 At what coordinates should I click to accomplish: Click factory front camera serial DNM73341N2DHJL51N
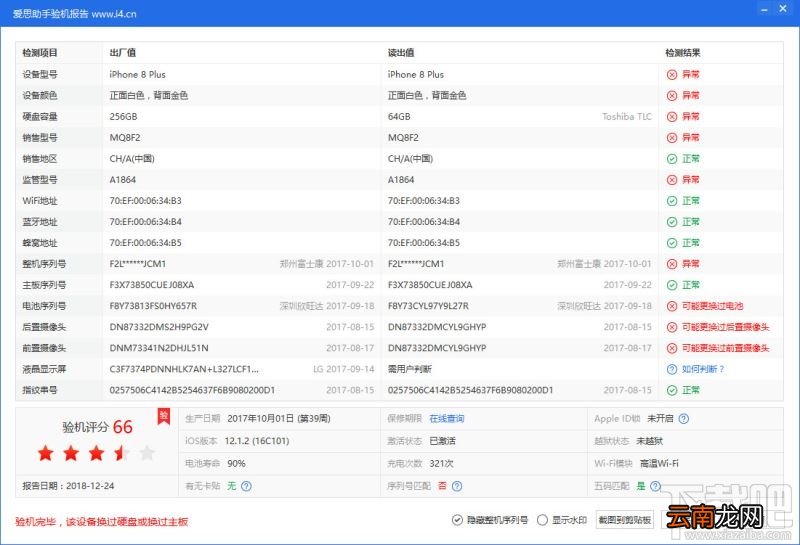tap(159, 348)
